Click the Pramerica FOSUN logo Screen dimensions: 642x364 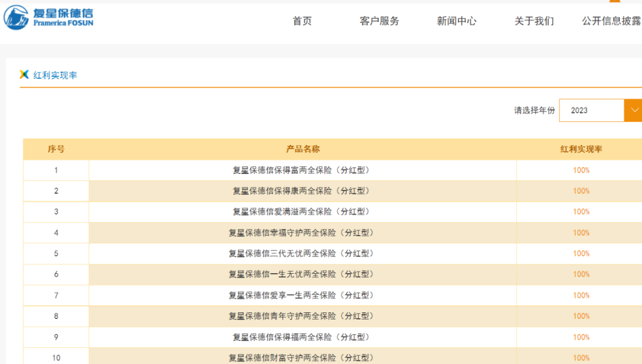tap(48, 18)
